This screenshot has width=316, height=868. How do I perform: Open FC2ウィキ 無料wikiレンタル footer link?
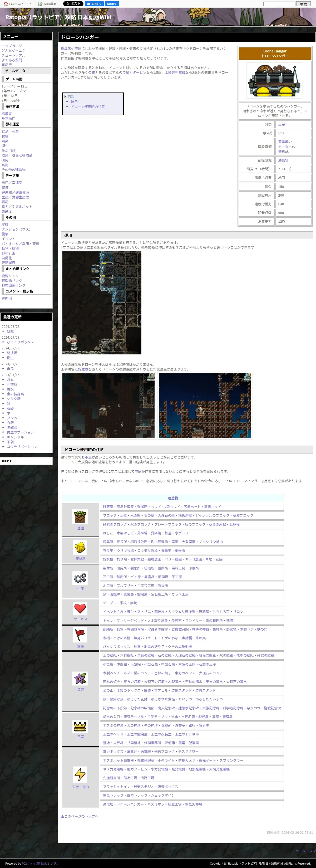point(41,863)
